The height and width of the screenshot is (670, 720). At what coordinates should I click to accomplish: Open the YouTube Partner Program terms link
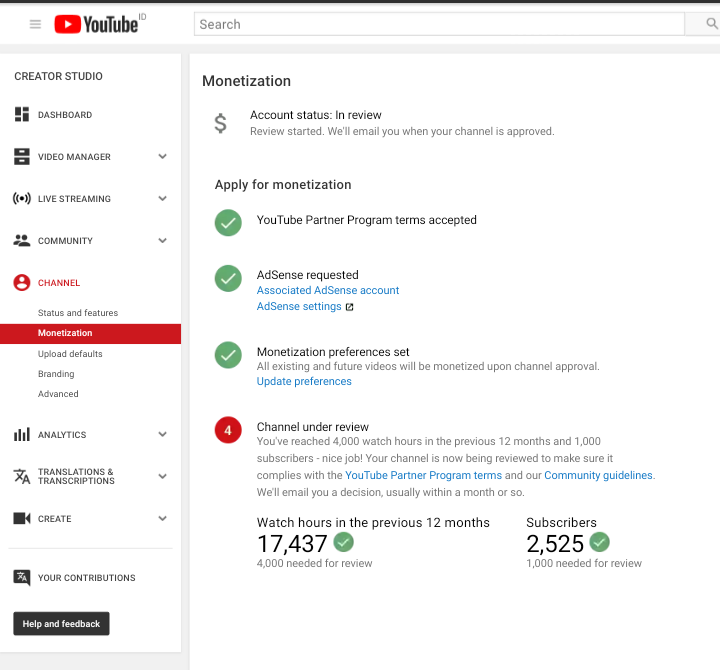(423, 475)
